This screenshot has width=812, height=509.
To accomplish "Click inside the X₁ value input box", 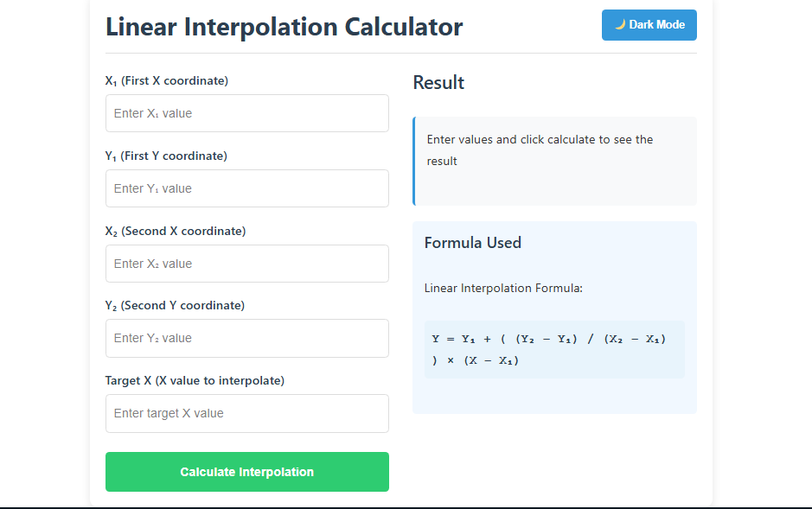I will tap(246, 112).
